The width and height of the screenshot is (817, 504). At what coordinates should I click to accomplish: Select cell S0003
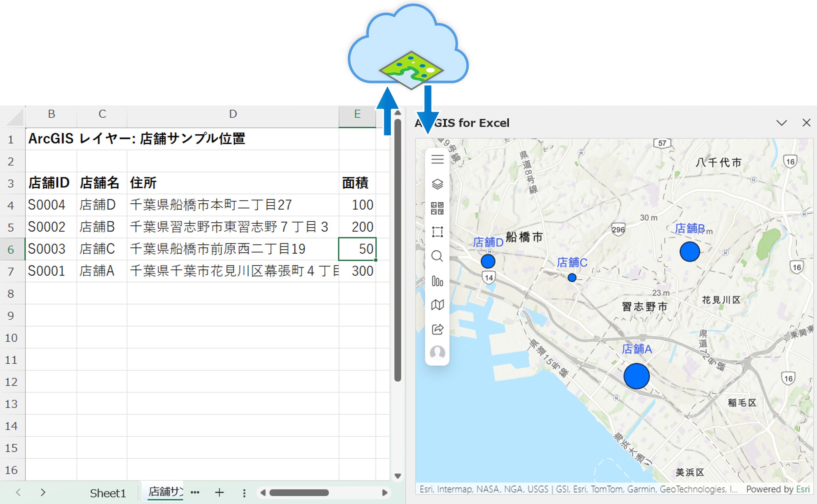51,249
